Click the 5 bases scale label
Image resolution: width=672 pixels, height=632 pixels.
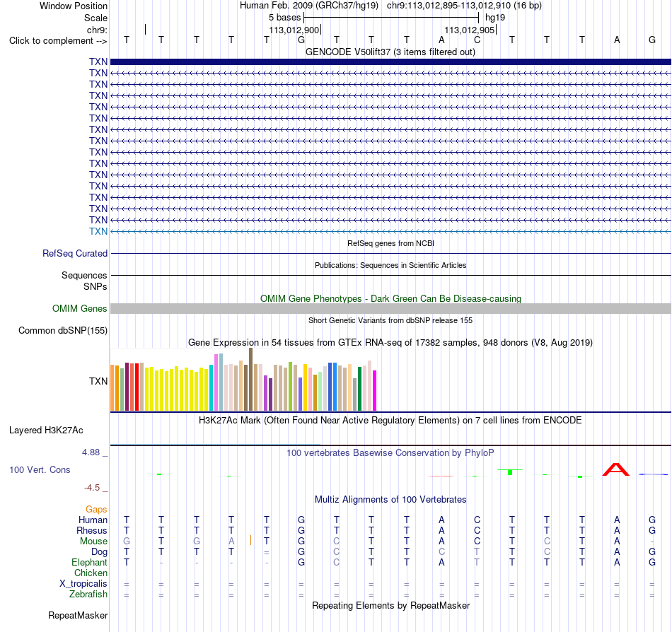pyautogui.click(x=284, y=18)
